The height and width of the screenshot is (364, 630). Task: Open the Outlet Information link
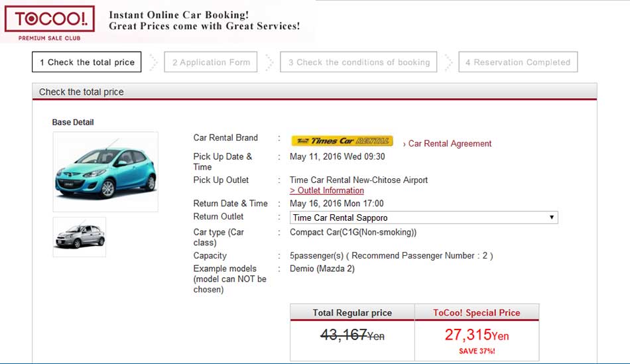tap(327, 190)
